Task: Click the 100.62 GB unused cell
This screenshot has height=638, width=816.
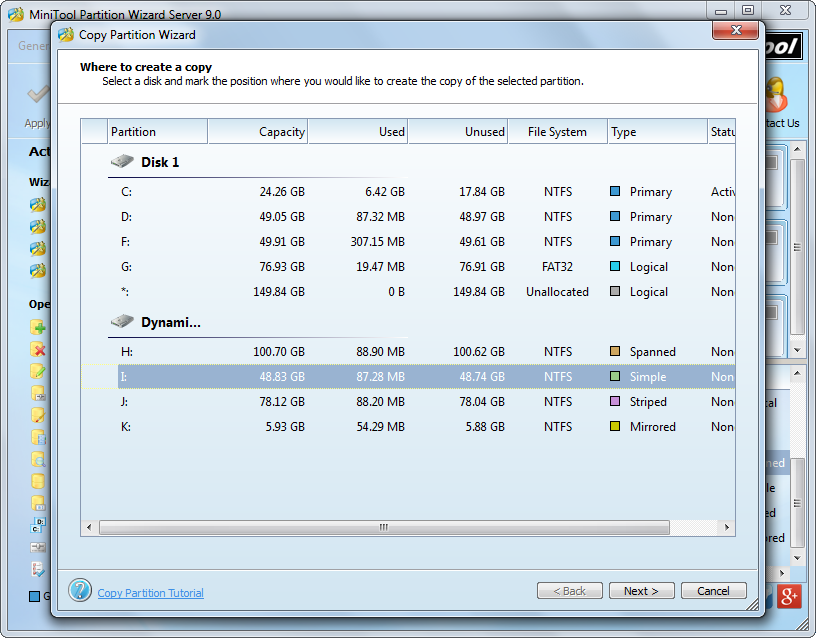Action: (x=479, y=352)
